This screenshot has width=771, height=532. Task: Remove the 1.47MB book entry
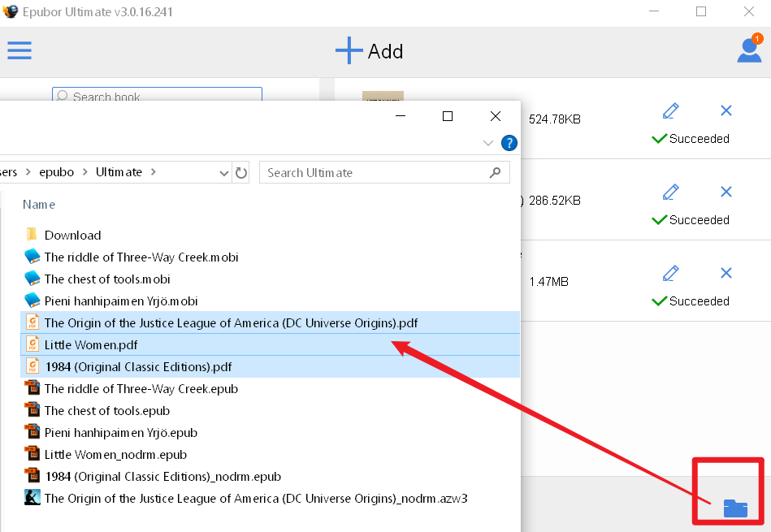point(726,273)
